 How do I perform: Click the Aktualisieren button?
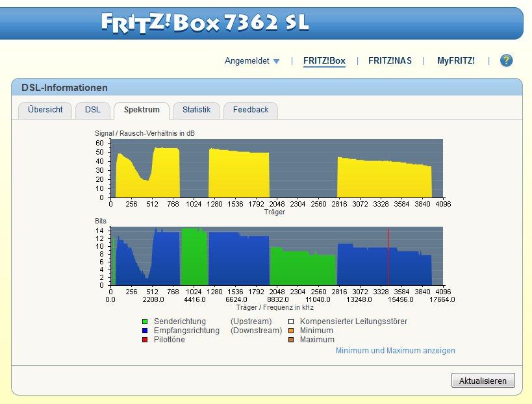483,381
